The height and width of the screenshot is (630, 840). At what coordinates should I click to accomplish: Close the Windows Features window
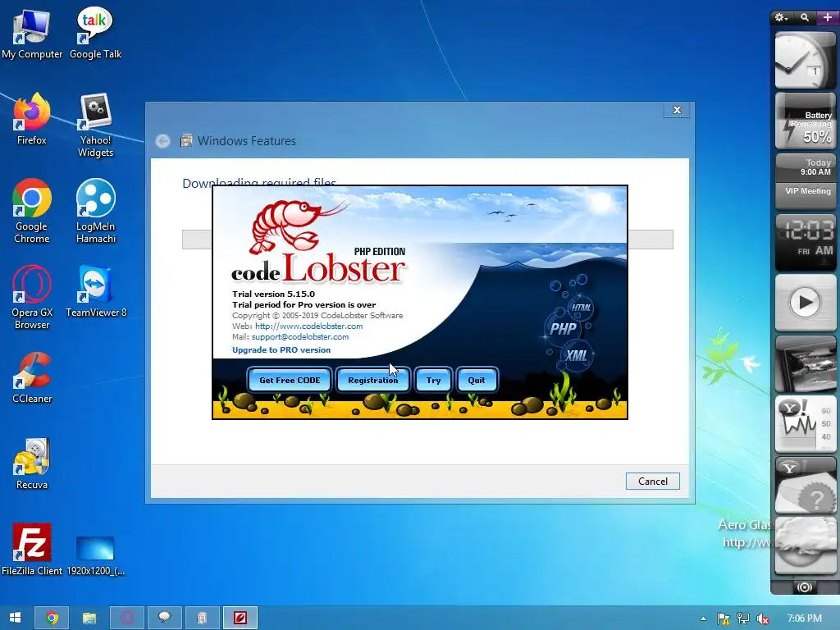click(x=677, y=110)
